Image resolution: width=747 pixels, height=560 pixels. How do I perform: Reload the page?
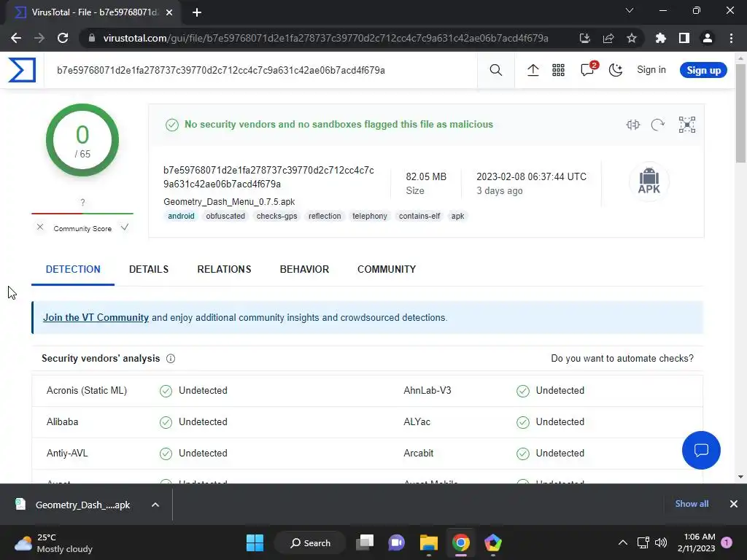[63, 38]
